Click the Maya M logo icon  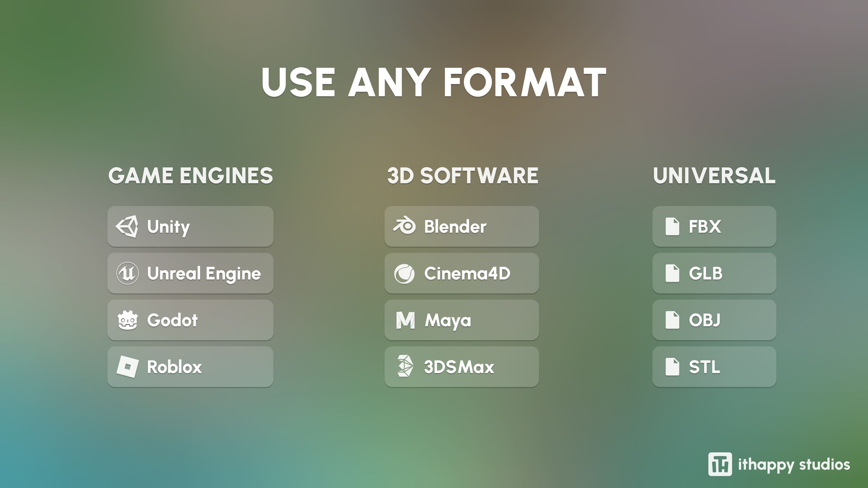405,320
